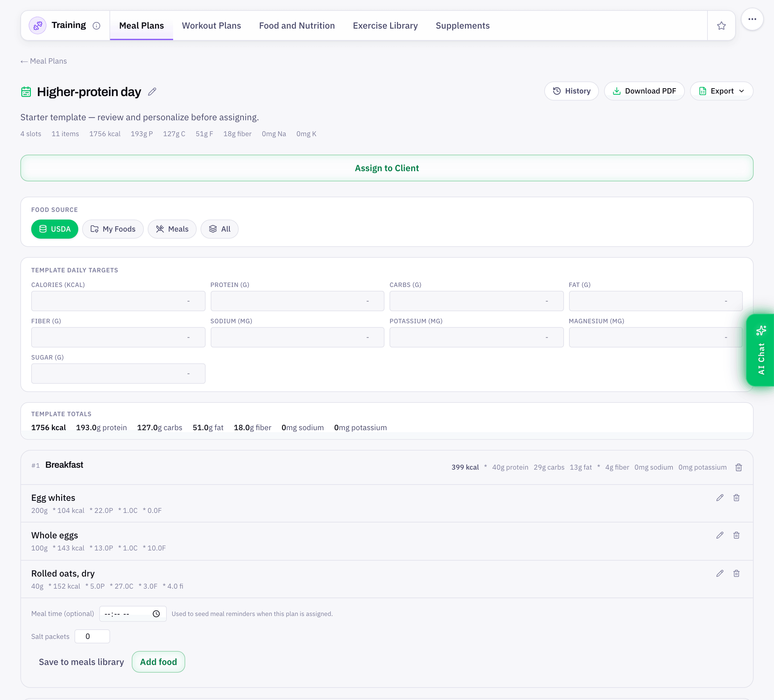Screen dimensions: 774x700
Task: Click Assign to Client
Action: [x=387, y=168]
